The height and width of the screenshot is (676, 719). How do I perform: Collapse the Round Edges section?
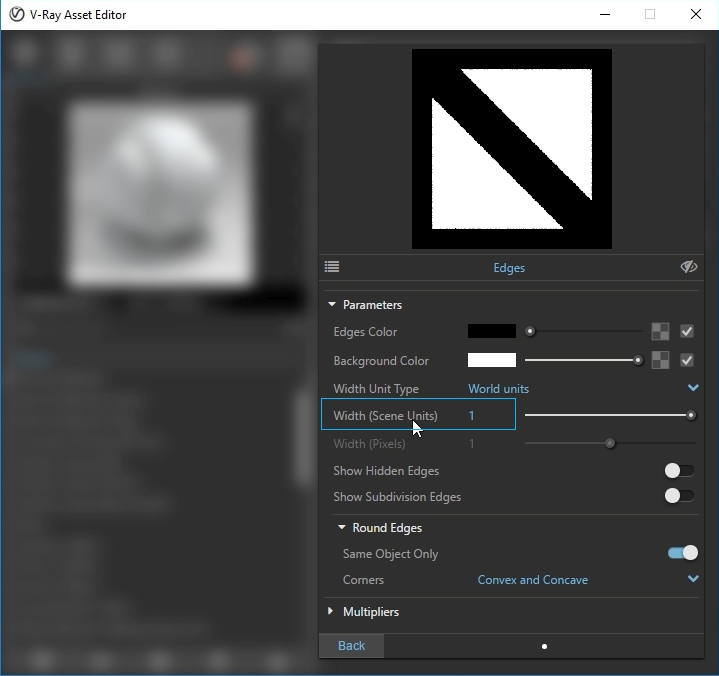[x=342, y=528]
